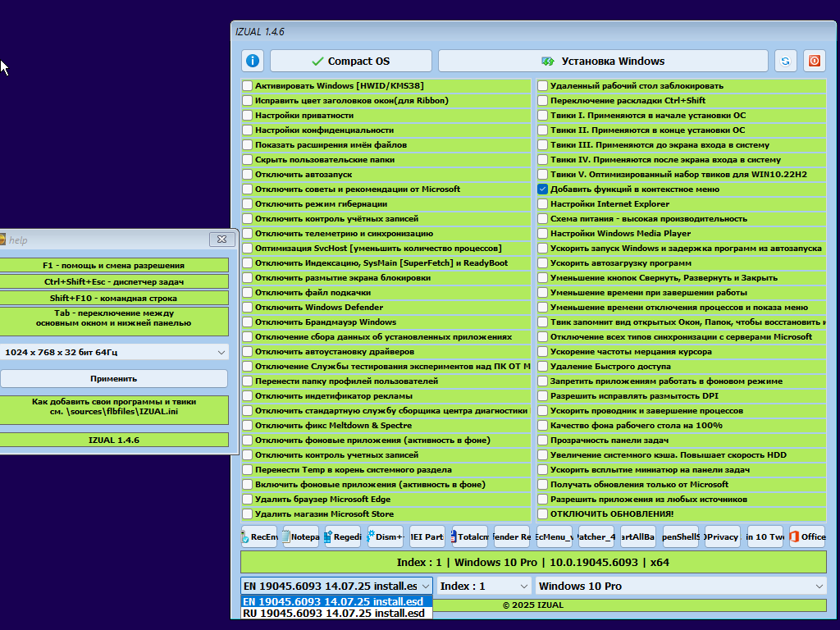The height and width of the screenshot is (630, 840).
Task: Open the install.esd image dropdown
Action: pos(336,586)
